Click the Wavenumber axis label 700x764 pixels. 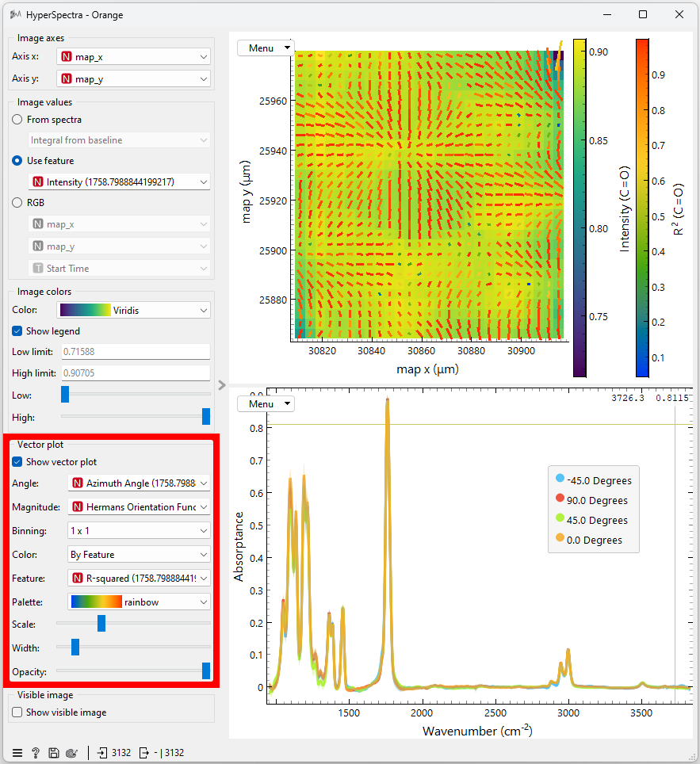click(x=477, y=731)
